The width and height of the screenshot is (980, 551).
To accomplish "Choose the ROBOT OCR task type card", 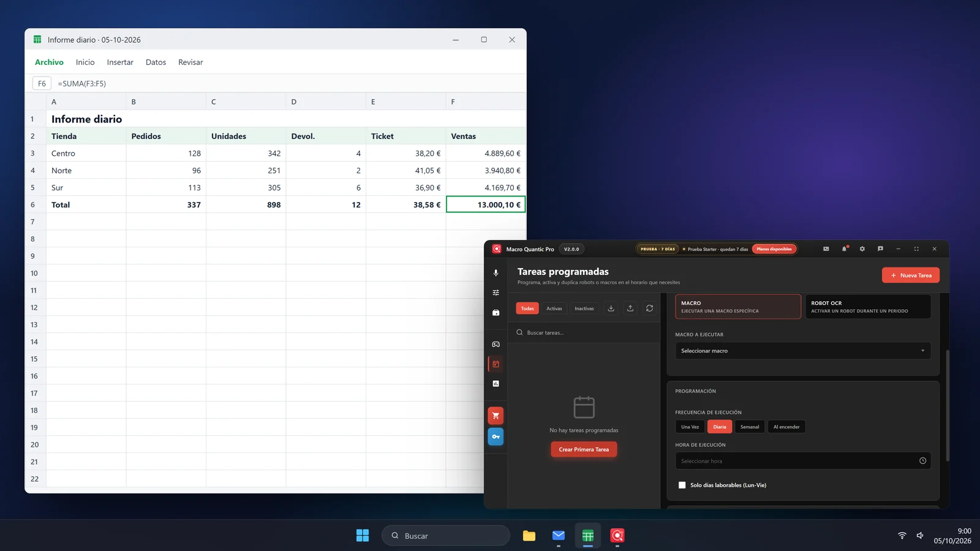I will 868,307.
